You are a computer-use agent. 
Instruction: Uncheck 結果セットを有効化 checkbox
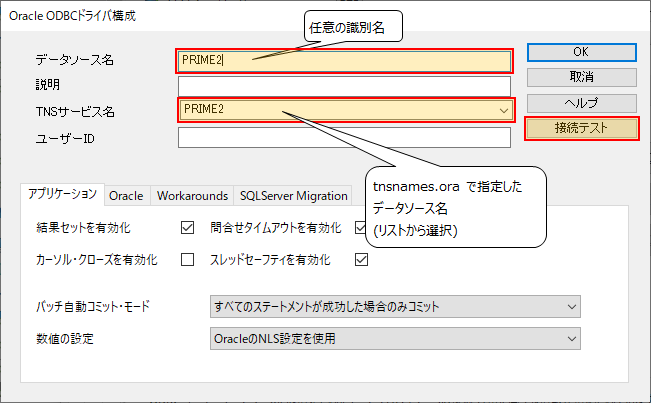187,227
